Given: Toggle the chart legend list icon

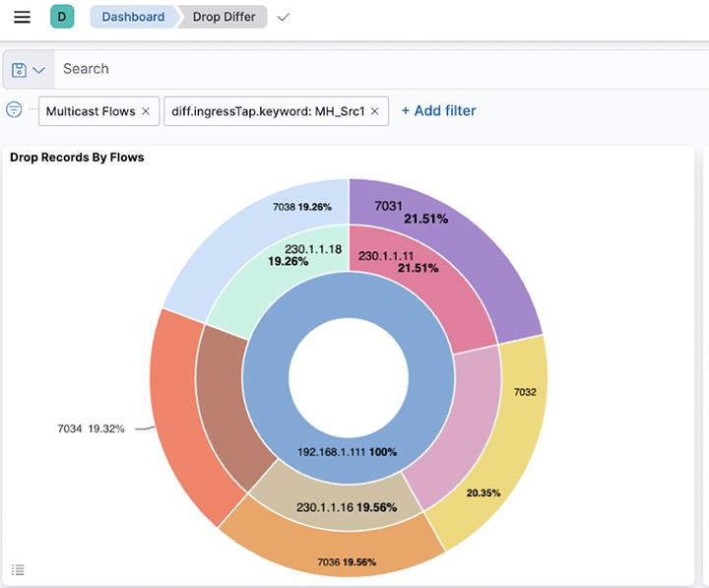Looking at the screenshot, I should [18, 569].
